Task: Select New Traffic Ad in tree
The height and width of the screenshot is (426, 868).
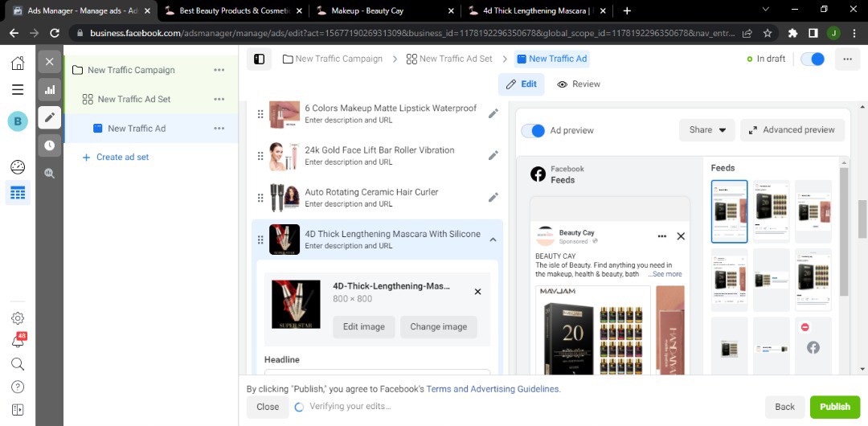Action: pos(137,129)
